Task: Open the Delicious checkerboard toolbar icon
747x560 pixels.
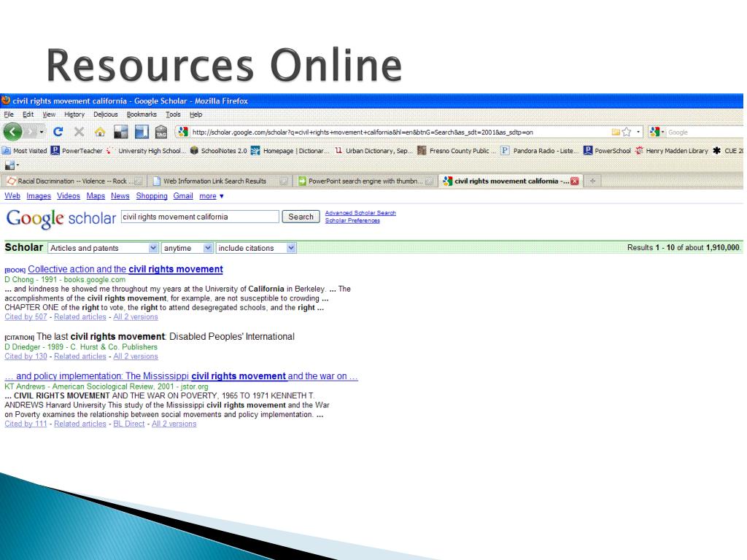Action: [120, 132]
